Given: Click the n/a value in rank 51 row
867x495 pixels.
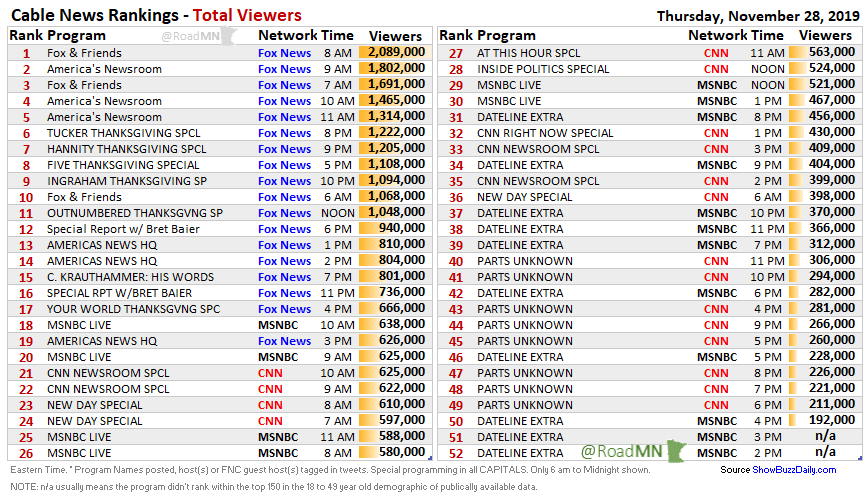Looking at the screenshot, I should pos(826,436).
